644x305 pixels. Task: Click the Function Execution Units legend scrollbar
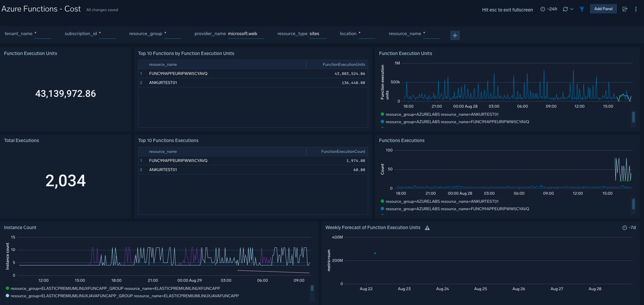634,117
